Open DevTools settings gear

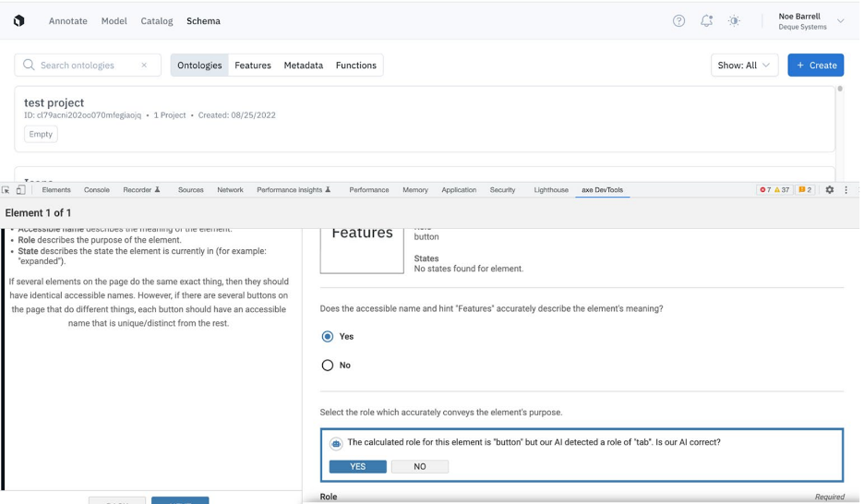(829, 190)
